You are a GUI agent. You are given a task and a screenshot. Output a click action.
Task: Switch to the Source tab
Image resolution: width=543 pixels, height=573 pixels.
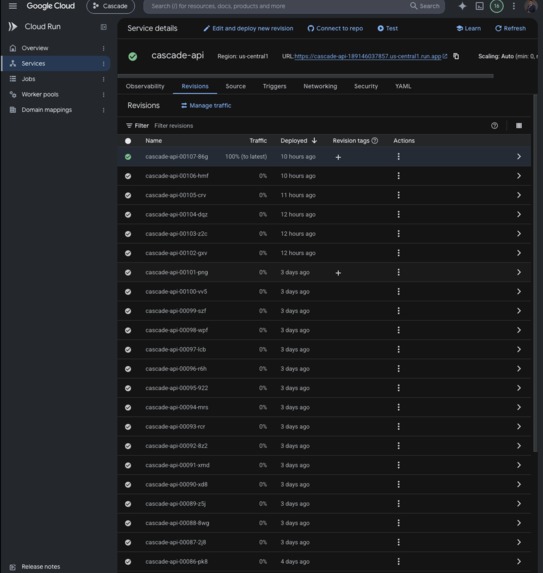click(236, 86)
